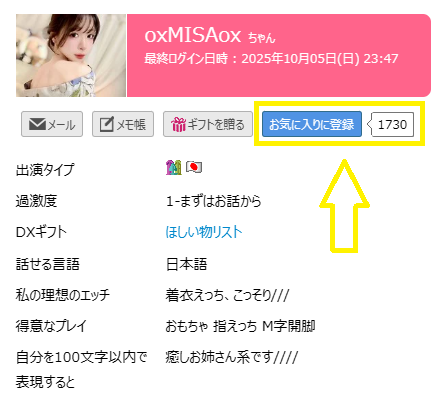Open the メモ帳 button

pos(123,124)
